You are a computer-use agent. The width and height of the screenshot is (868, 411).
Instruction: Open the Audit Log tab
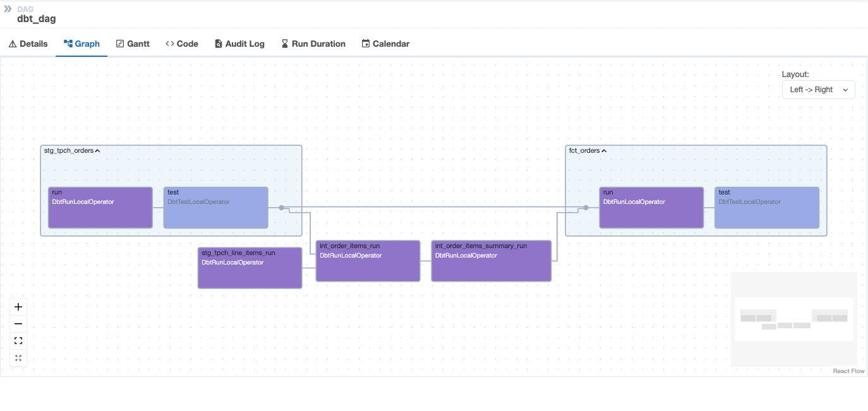pos(239,43)
